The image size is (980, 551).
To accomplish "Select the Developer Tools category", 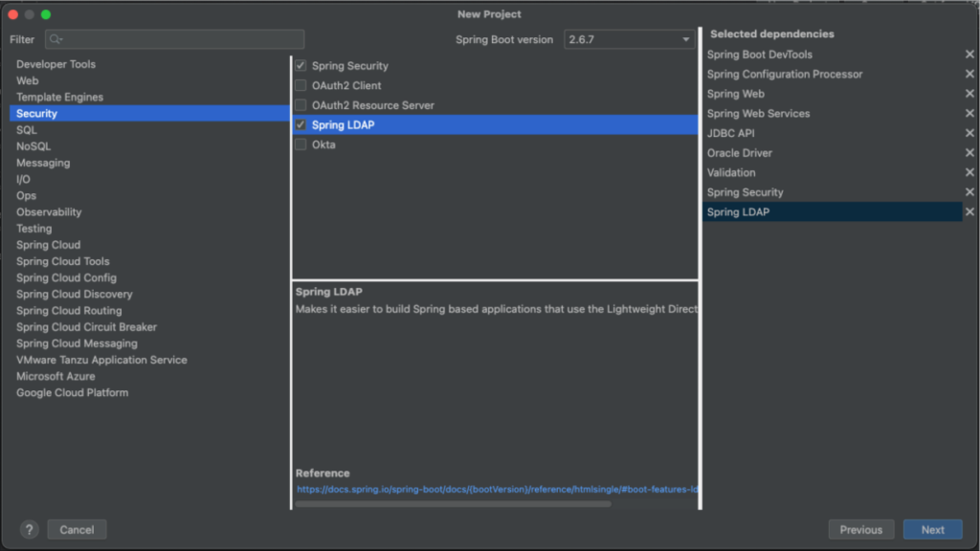I will (56, 64).
